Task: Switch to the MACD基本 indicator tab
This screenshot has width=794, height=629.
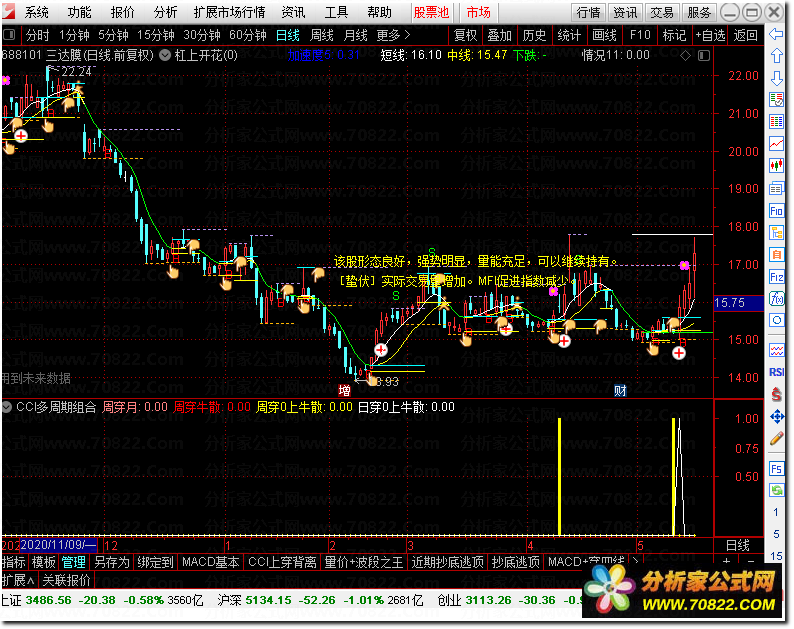Action: (x=211, y=562)
